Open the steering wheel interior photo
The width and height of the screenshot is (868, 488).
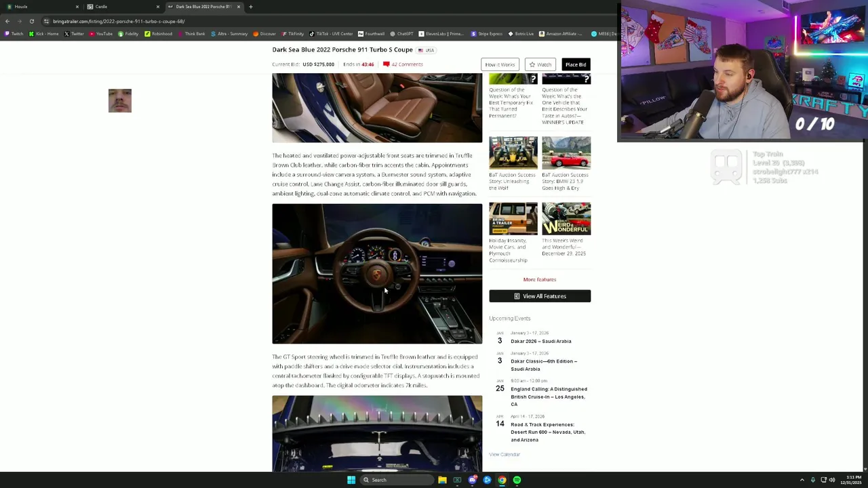click(x=377, y=274)
